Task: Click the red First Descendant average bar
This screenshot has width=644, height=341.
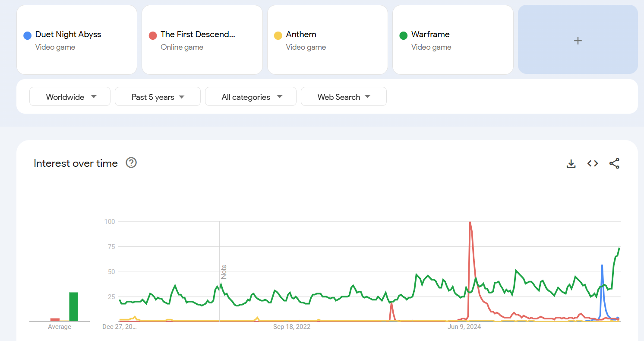Action: tap(55, 320)
